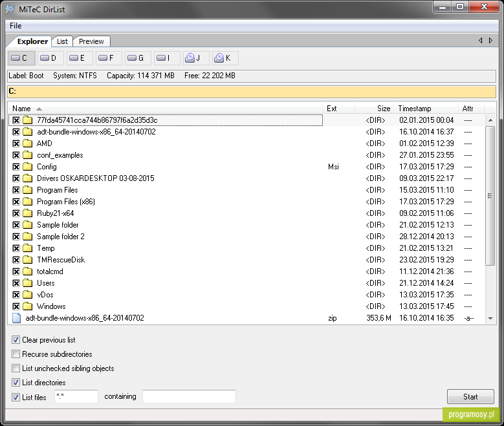Click the Start button
Image resolution: width=504 pixels, height=426 pixels.
point(470,397)
